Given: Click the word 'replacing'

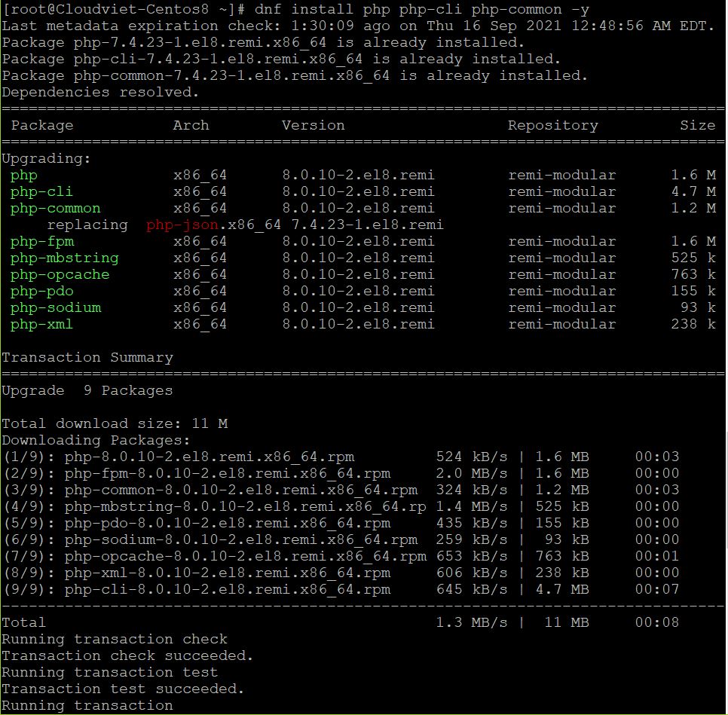Looking at the screenshot, I should tap(87, 225).
